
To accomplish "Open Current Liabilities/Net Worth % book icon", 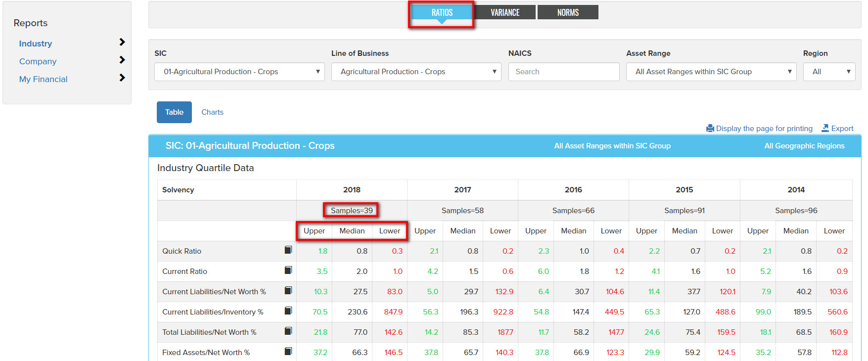I will point(288,291).
